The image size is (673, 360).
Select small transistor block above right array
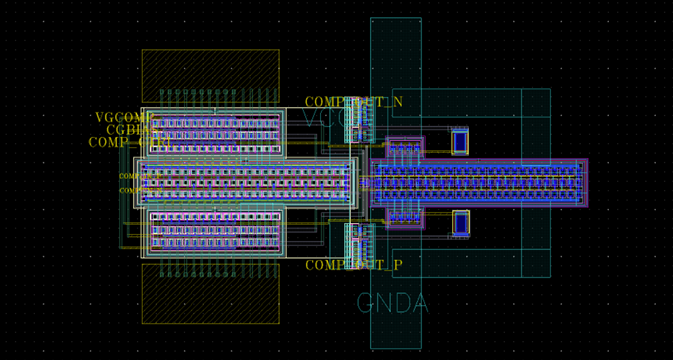pyautogui.click(x=405, y=148)
